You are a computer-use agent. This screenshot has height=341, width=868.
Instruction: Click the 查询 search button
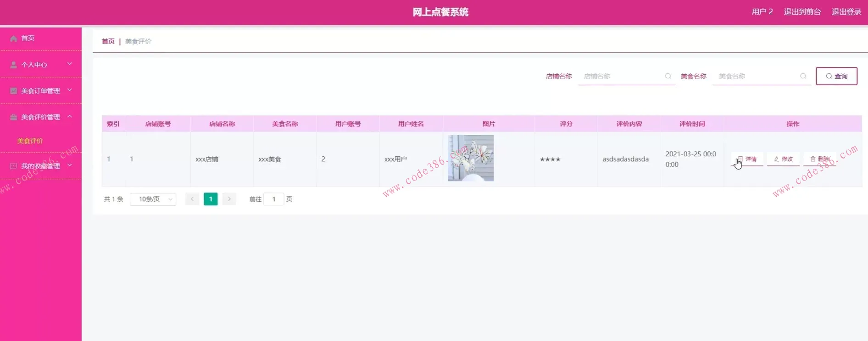tap(836, 76)
